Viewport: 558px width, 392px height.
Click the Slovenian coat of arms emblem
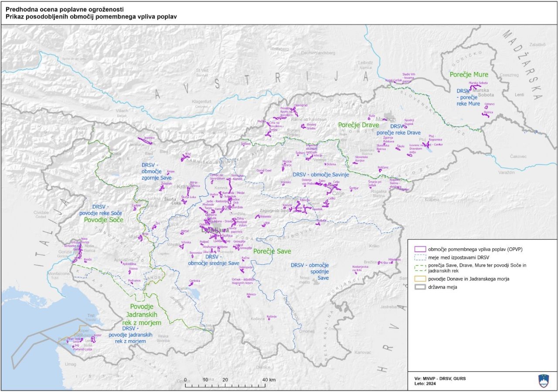tap(544, 381)
